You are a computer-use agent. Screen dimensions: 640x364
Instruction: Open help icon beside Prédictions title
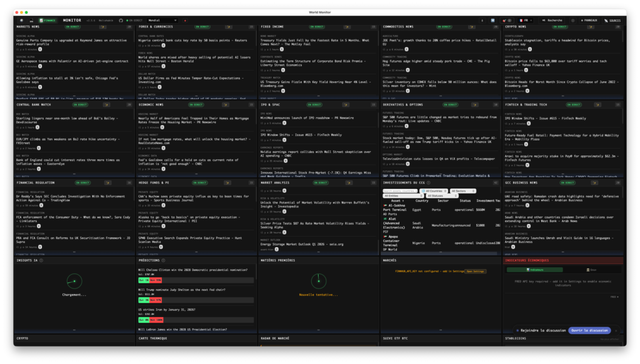pos(163,260)
